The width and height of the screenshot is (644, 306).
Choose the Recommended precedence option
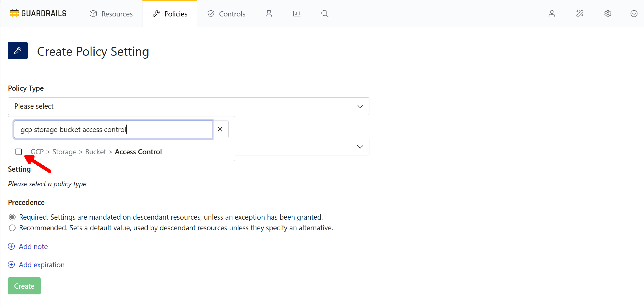coord(12,228)
